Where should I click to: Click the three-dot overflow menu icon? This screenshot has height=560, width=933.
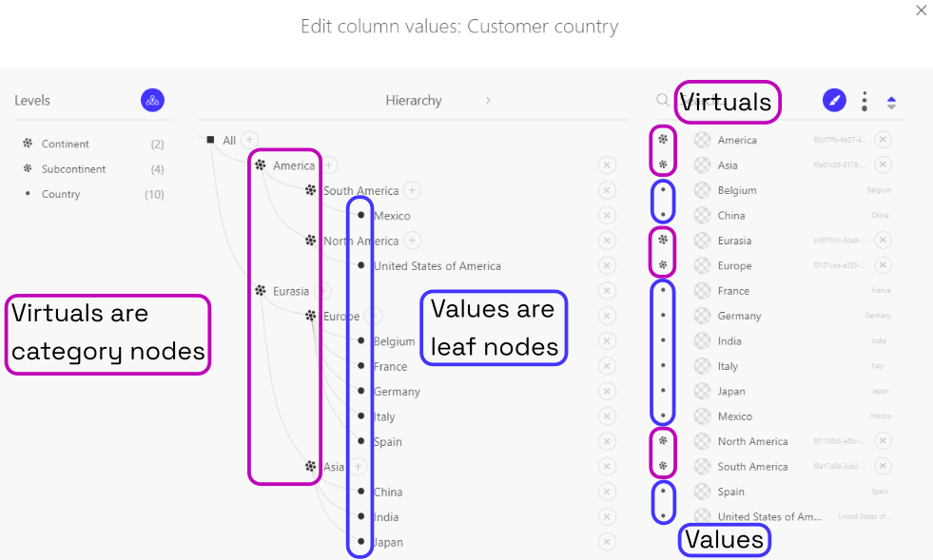coord(864,100)
